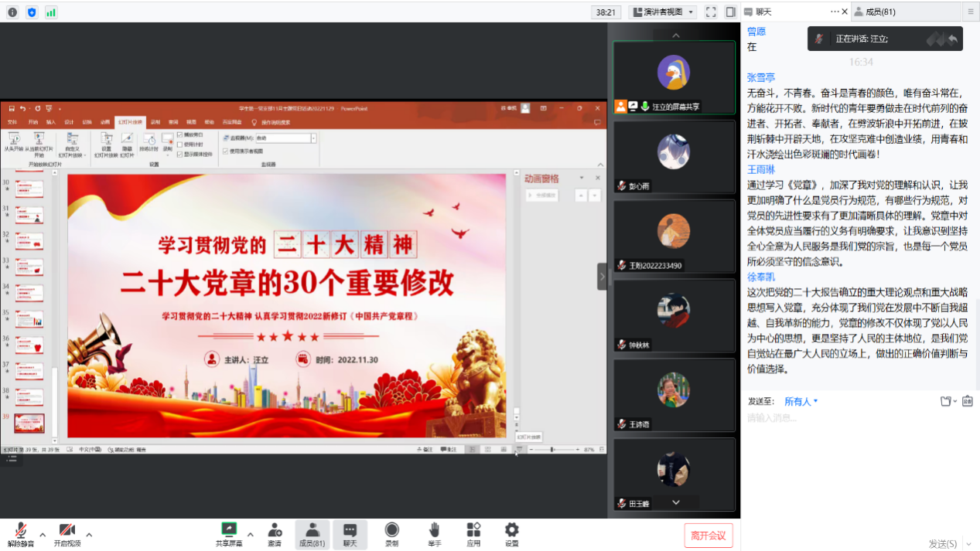
Task: Start recording with the record icon
Action: pyautogui.click(x=392, y=530)
